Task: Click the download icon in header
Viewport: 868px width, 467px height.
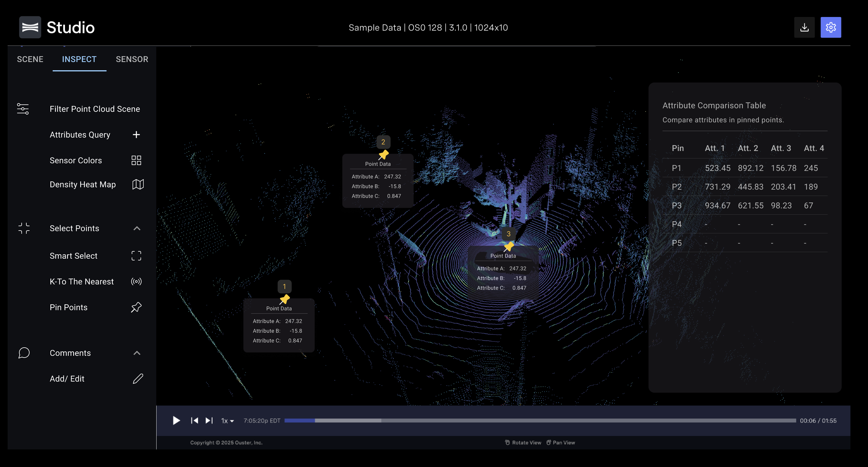Action: [804, 27]
